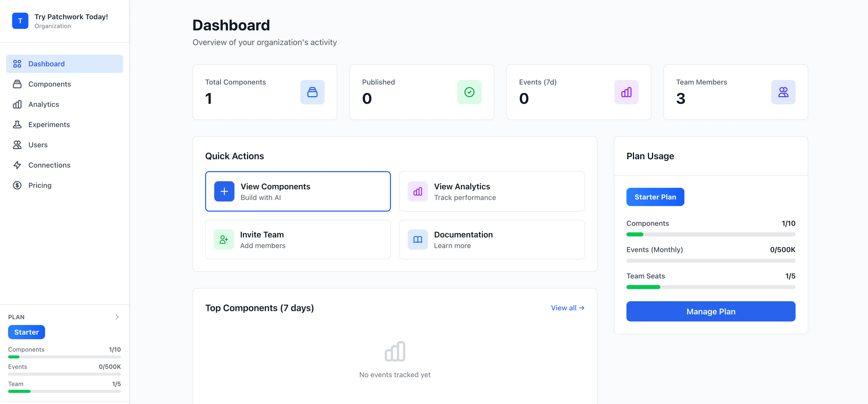
Task: Click the Starter badge in sidebar
Action: [x=27, y=332]
